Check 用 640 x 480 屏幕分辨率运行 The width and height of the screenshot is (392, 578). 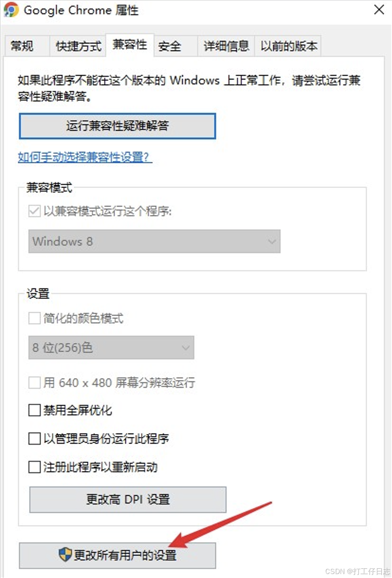34,383
